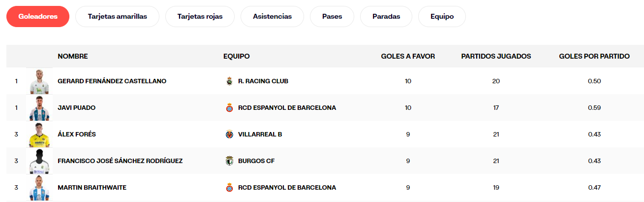This screenshot has height=202, width=644.
Task: Open Javi Puado's player photo
Action: click(x=39, y=108)
